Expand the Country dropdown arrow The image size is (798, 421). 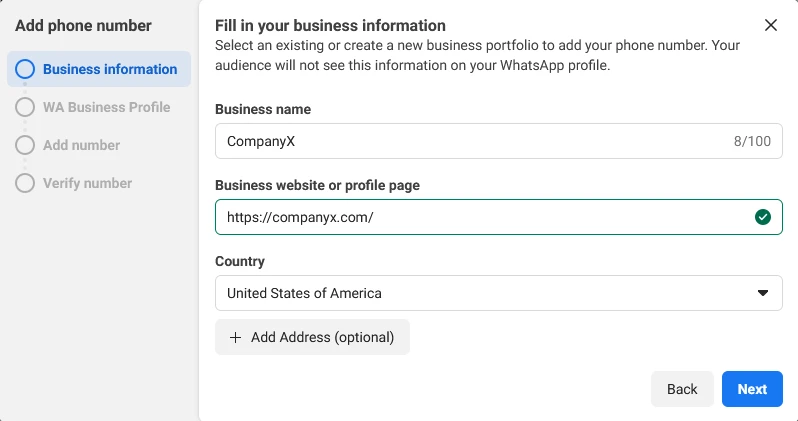coord(762,293)
